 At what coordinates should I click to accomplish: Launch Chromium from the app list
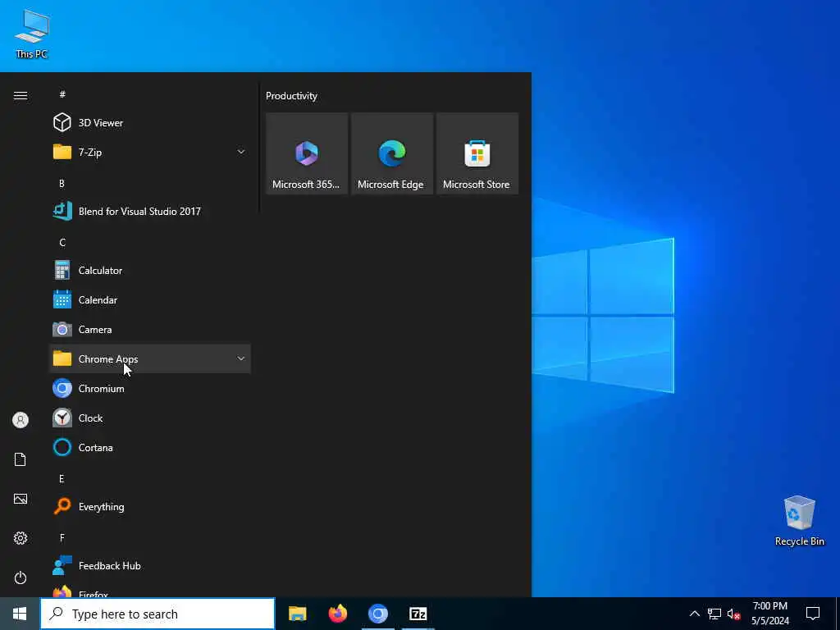coord(150,388)
